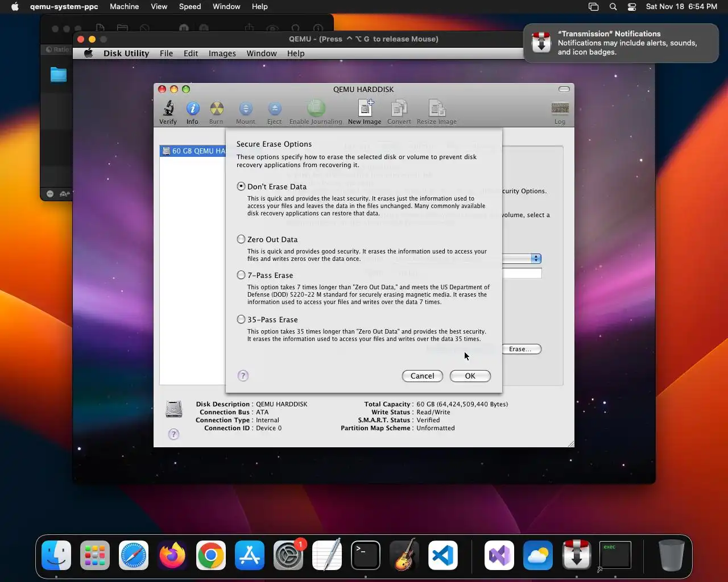The width and height of the screenshot is (728, 582).
Task: Open the Trash in the Dock
Action: point(671,555)
